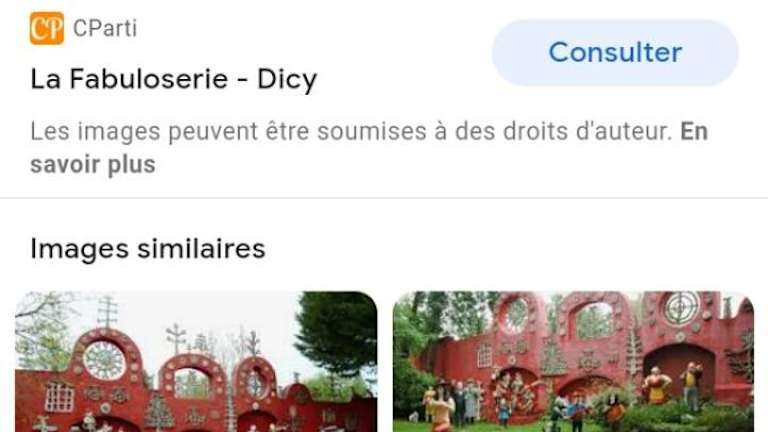Click the target-shaped circle in right thumbnail
This screenshot has height=432, width=768.
coord(681,308)
